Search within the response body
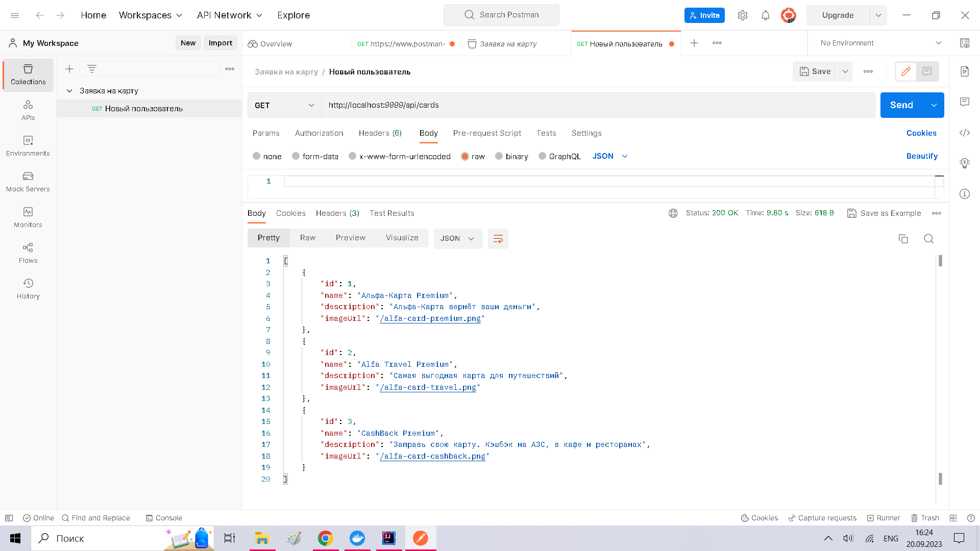Viewport: 980px width, 551px height. pyautogui.click(x=928, y=238)
